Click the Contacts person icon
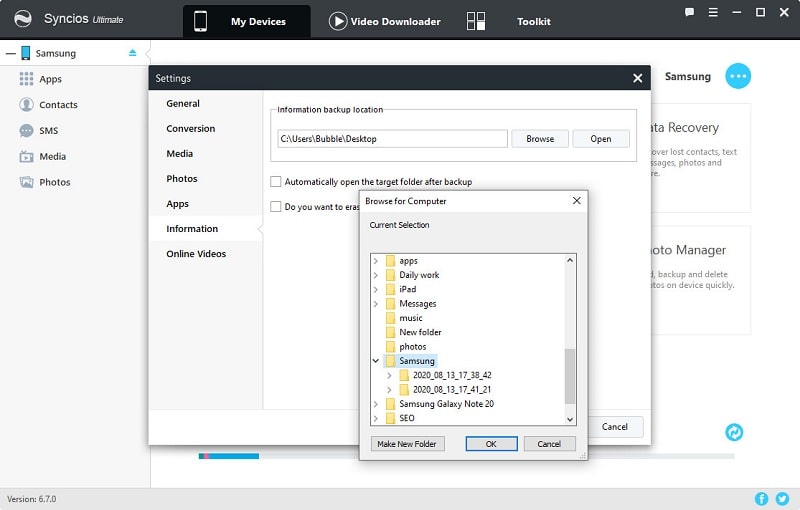The image size is (800, 510). (26, 105)
